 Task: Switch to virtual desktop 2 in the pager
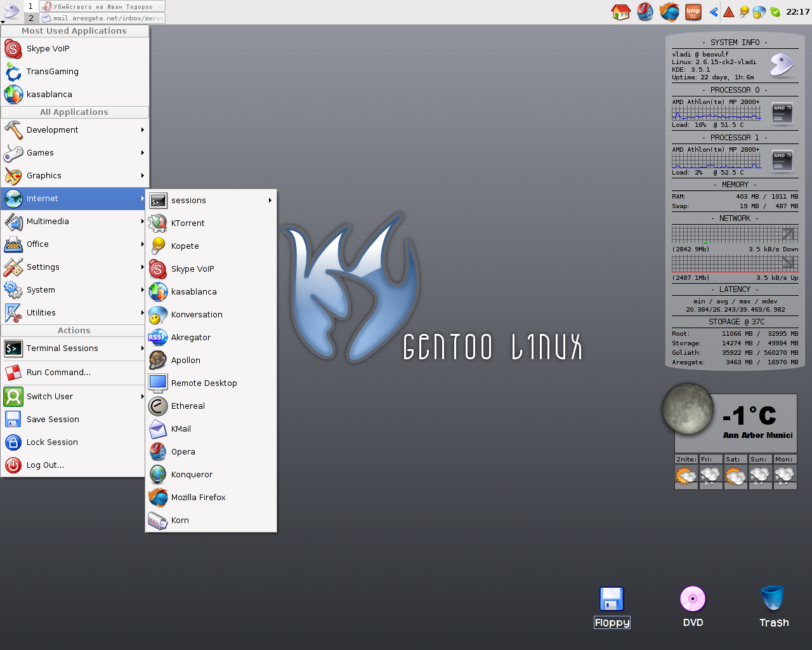[x=30, y=18]
